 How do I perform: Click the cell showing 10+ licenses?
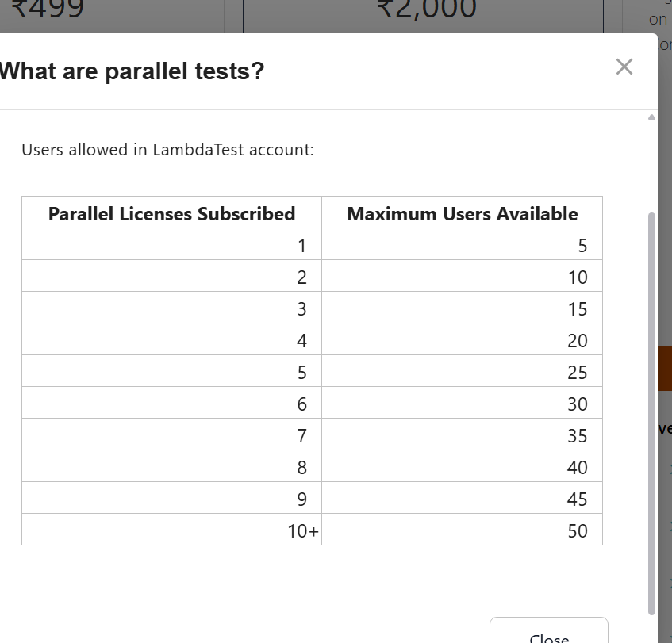[x=172, y=530]
